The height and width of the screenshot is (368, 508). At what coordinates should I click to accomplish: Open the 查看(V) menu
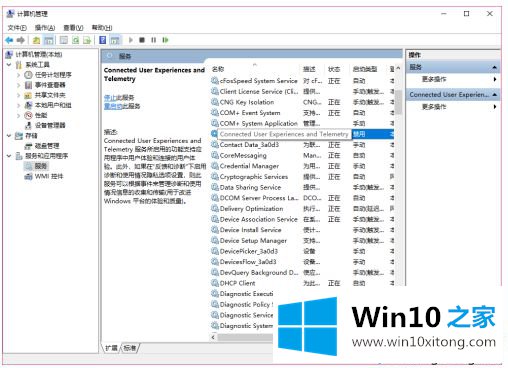click(73, 28)
